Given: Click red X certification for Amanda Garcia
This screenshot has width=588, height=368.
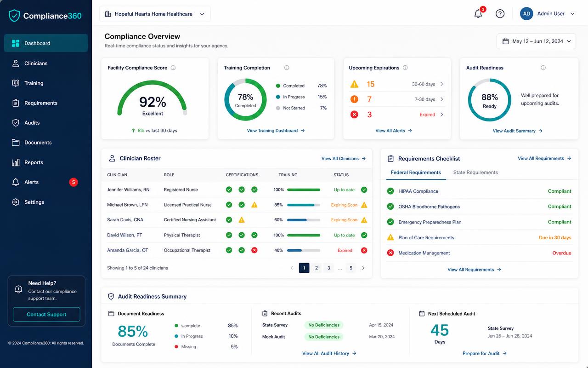Looking at the screenshot, I should (254, 250).
